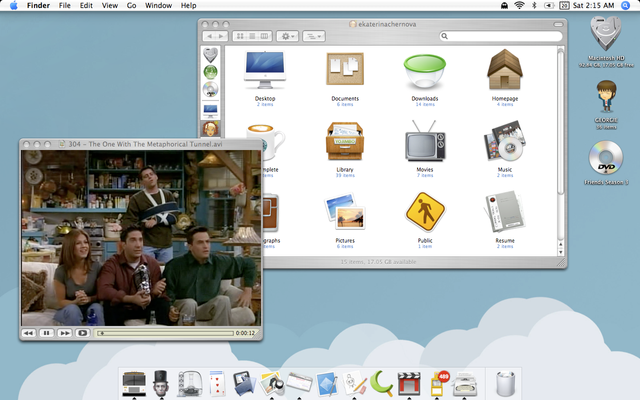Open the typewriter app in the Dock
640x400 pixels.
pyautogui.click(x=465, y=383)
